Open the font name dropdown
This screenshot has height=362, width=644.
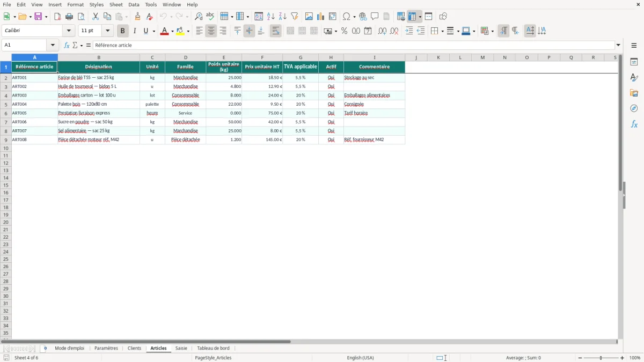pyautogui.click(x=69, y=31)
